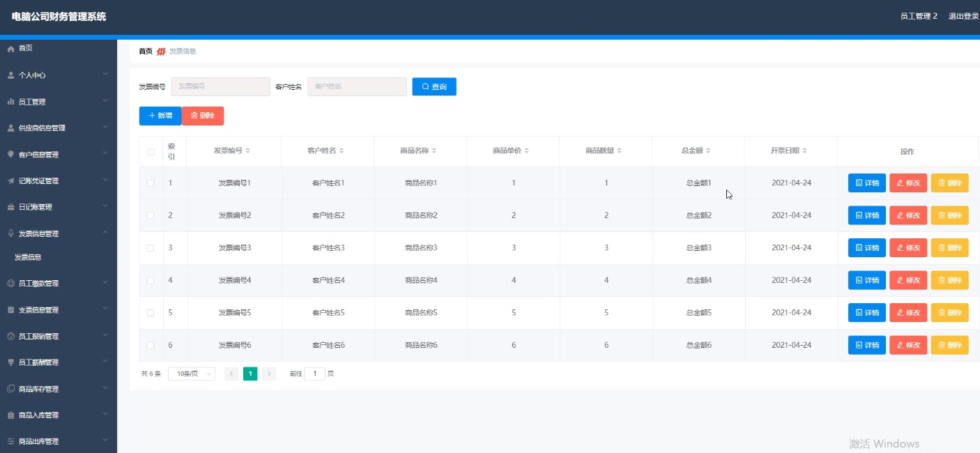980x453 pixels.
Task: Click the icon beside 商品库存管理
Action: coord(10,389)
